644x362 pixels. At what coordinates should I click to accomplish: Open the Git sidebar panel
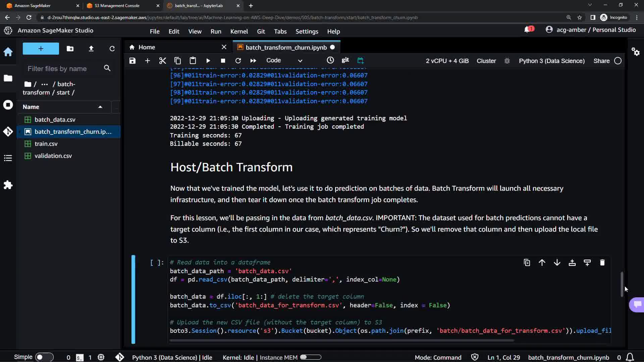[8, 131]
